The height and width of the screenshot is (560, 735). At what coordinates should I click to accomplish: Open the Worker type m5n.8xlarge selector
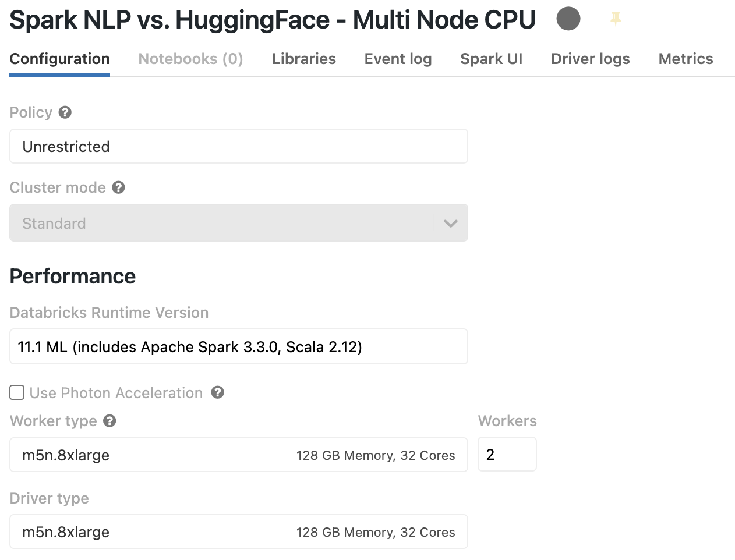pos(238,455)
